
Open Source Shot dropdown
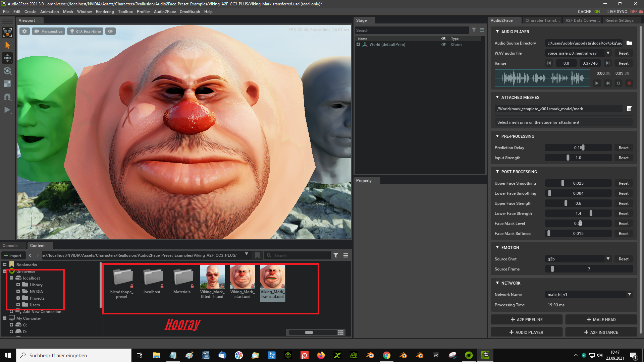click(608, 259)
